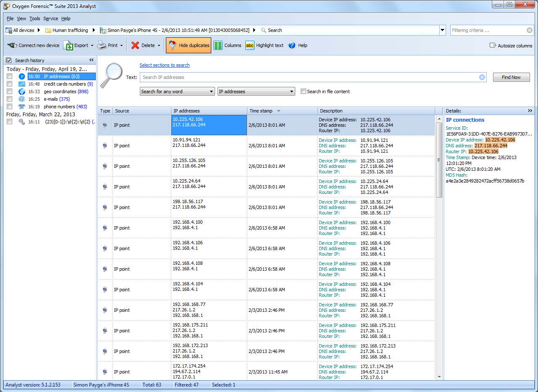Collapse the Details panel

point(530,111)
